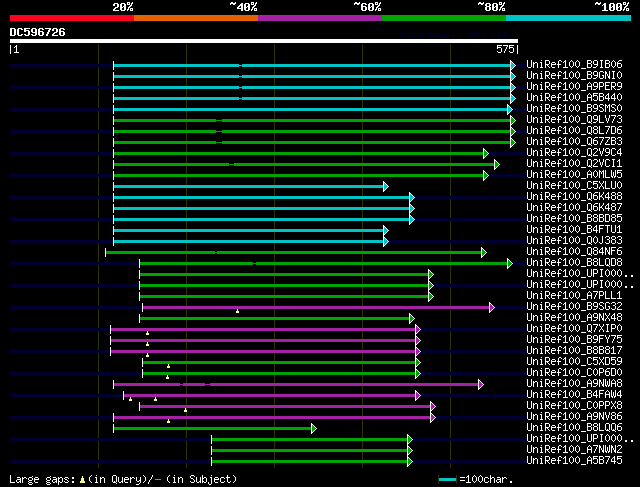Open the UniRef100_C5XD59 label
This screenshot has width=640, height=487.
(x=574, y=362)
